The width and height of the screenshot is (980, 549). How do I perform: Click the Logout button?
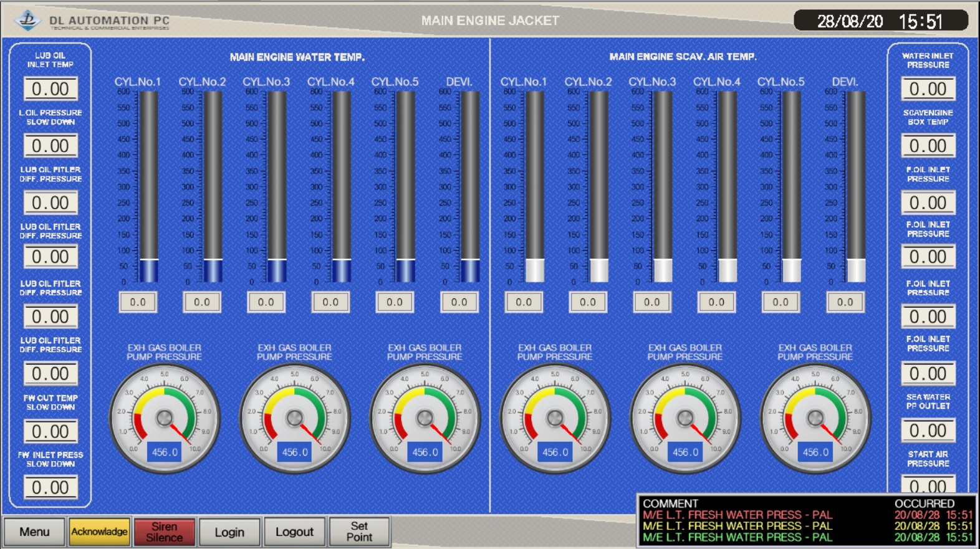(x=294, y=532)
